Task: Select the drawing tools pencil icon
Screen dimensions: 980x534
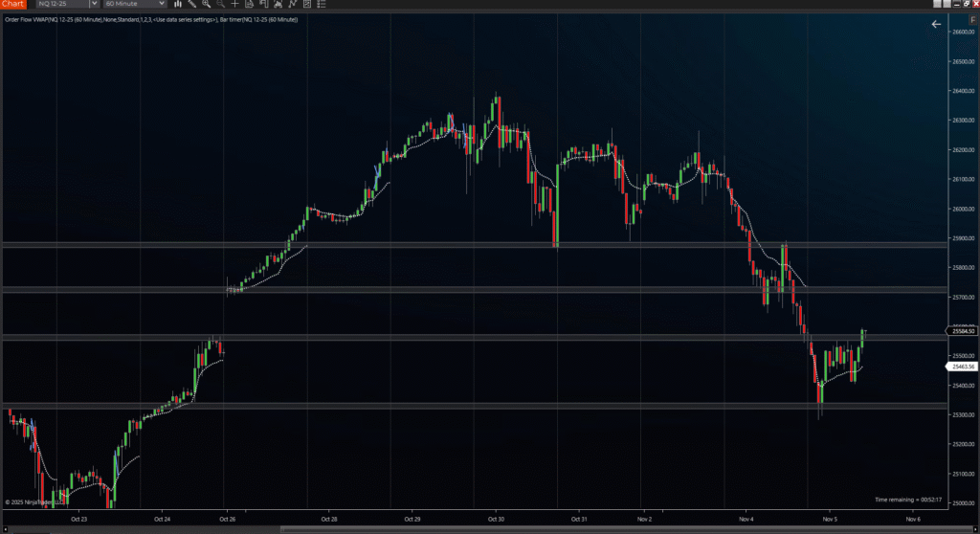Action: point(191,4)
